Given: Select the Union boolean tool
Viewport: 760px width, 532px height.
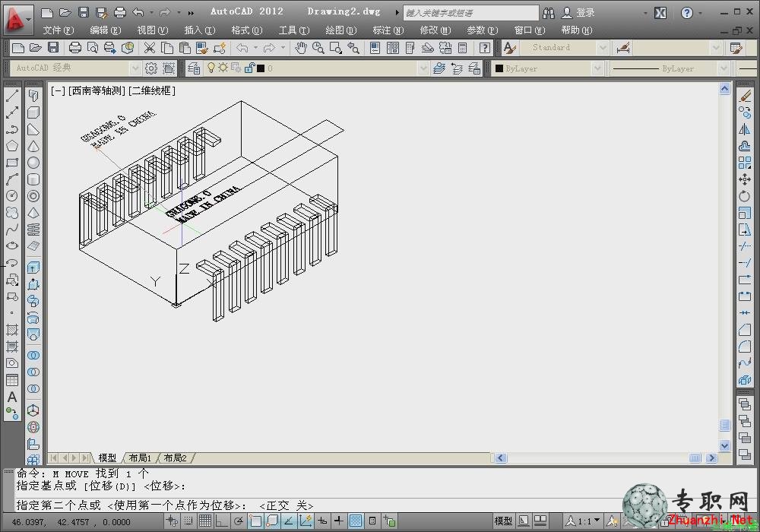Looking at the screenshot, I should 33,355.
